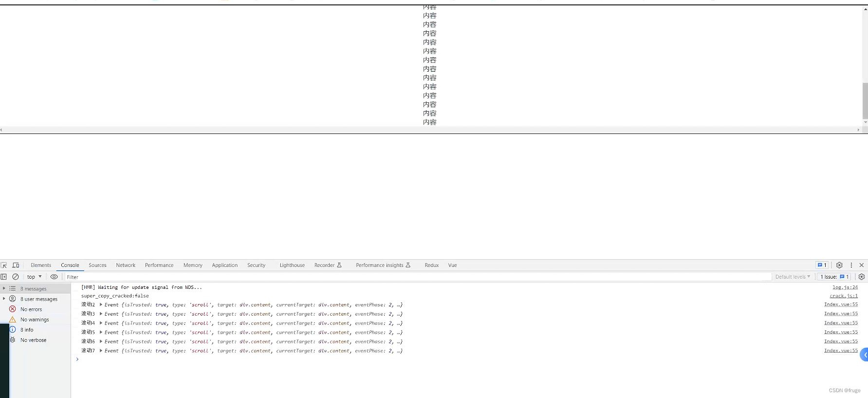Click the HMR Waiting for update signal message
This screenshot has height=398, width=868.
pyautogui.click(x=141, y=287)
